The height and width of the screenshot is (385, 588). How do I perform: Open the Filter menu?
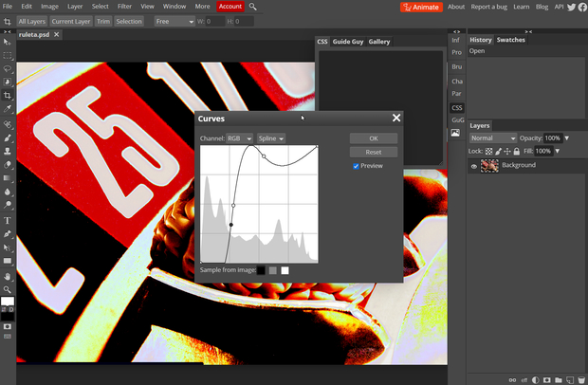coord(124,7)
